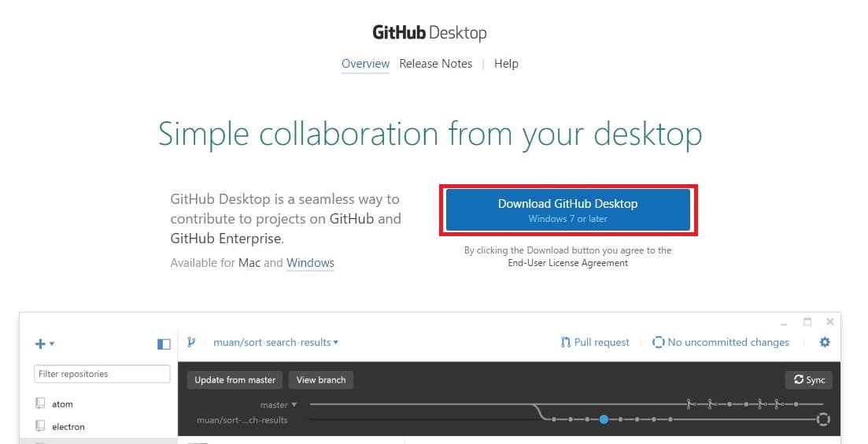The height and width of the screenshot is (444, 868).
Task: Create a Pull request
Action: 595,342
